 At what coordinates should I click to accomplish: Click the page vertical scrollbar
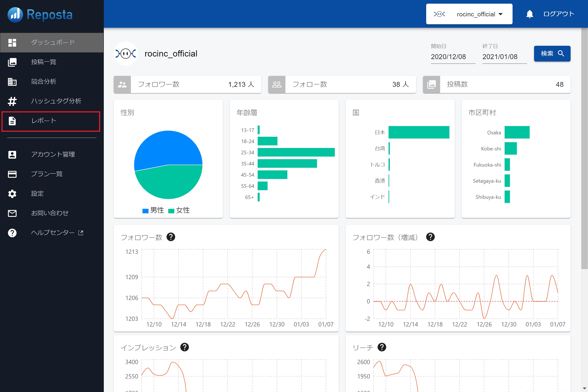click(x=584, y=148)
